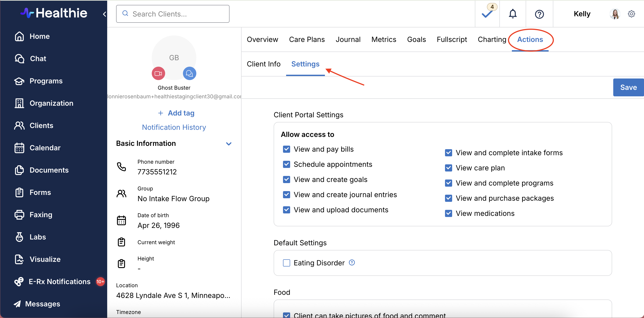This screenshot has width=644, height=318.
Task: Click the red video call icon
Action: pos(158,74)
